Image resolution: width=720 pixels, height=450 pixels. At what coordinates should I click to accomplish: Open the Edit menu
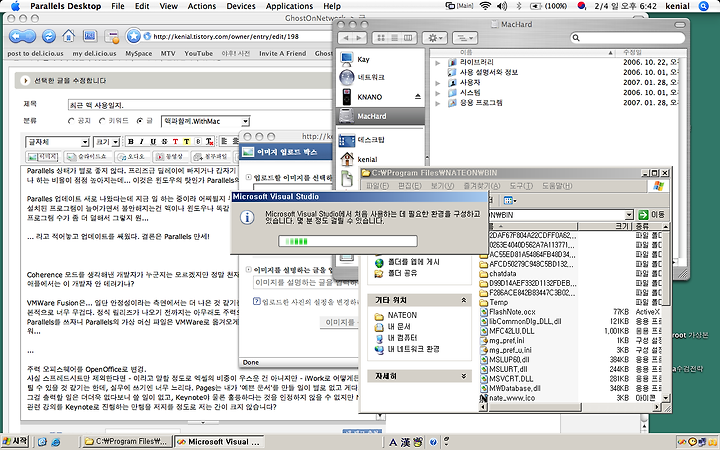tap(142, 6)
